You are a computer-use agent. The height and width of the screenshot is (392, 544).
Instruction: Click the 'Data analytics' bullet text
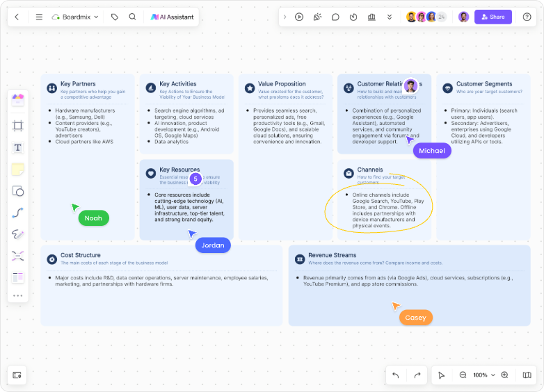point(171,142)
